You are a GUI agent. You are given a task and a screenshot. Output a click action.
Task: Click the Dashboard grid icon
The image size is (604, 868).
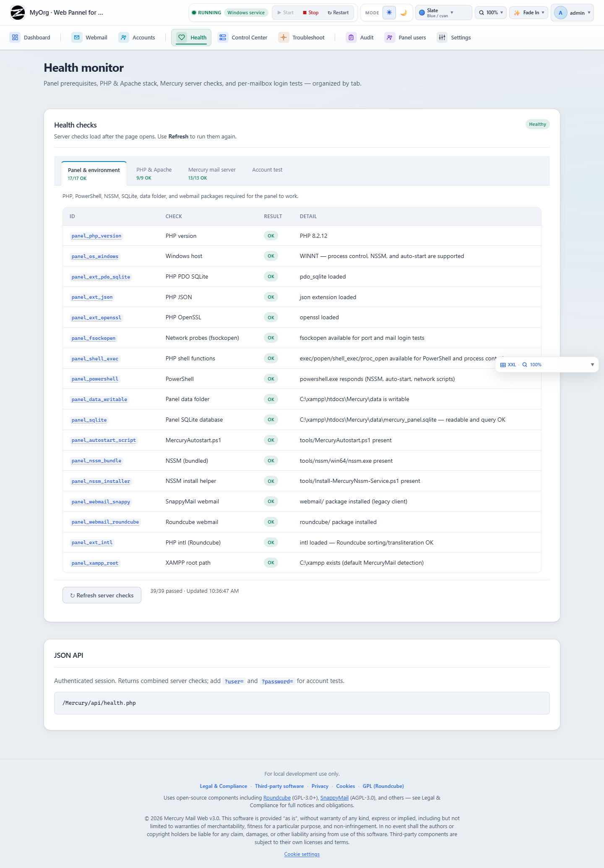pyautogui.click(x=15, y=37)
